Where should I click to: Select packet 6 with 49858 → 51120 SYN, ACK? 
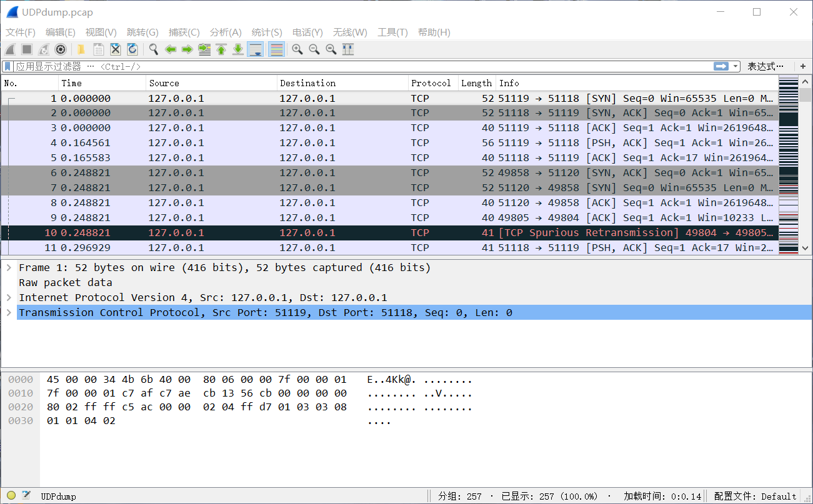[390, 172]
